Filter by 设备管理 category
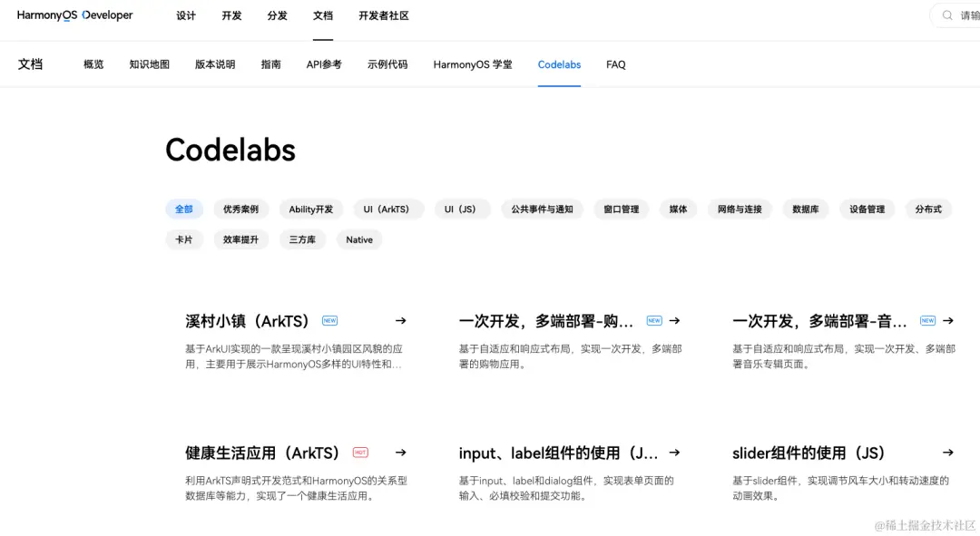Image resolution: width=980 pixels, height=536 pixels. (867, 210)
